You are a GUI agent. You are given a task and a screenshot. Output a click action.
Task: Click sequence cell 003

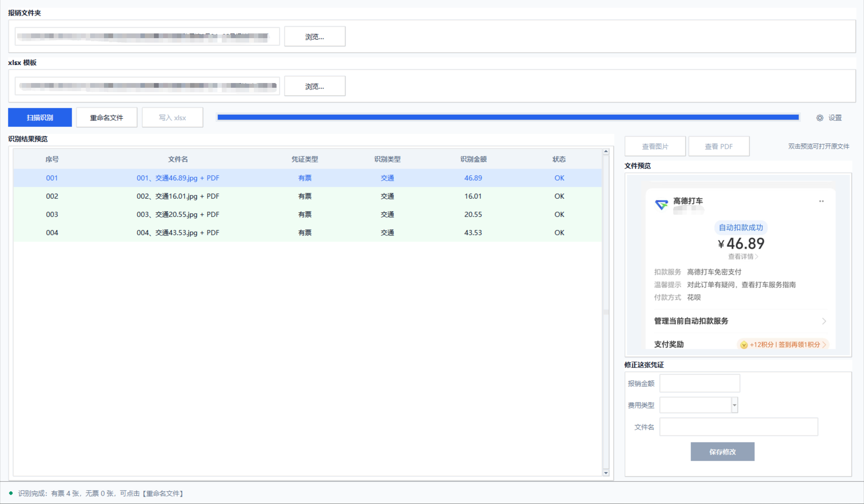52,215
